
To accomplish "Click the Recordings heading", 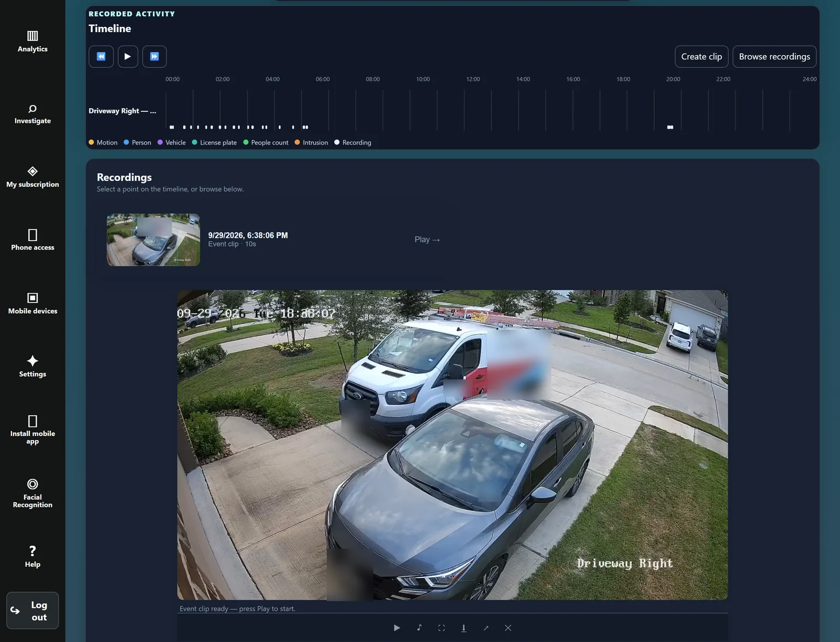I will point(124,178).
